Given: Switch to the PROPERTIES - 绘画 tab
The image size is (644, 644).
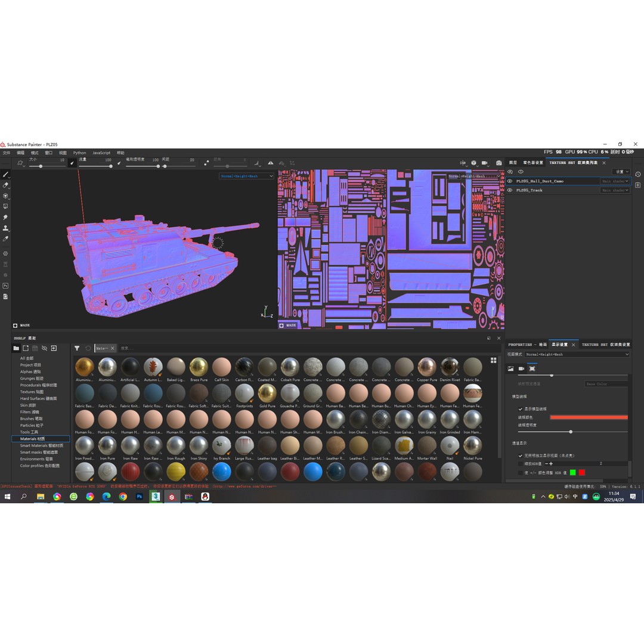Looking at the screenshot, I should [x=527, y=345].
